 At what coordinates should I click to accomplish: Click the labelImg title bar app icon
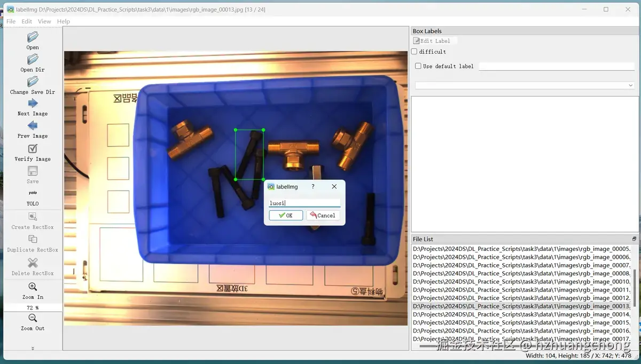[10, 9]
